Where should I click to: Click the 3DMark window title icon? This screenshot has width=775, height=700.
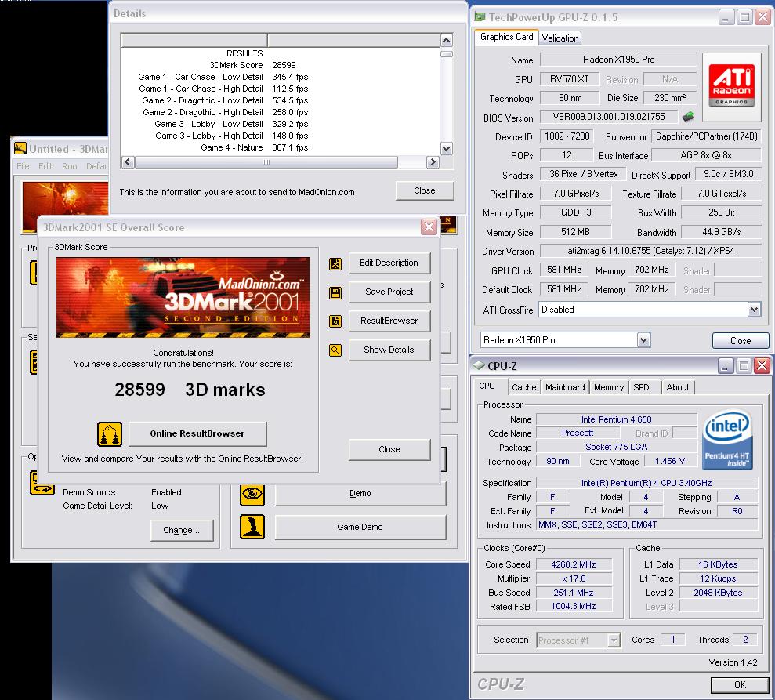20,148
